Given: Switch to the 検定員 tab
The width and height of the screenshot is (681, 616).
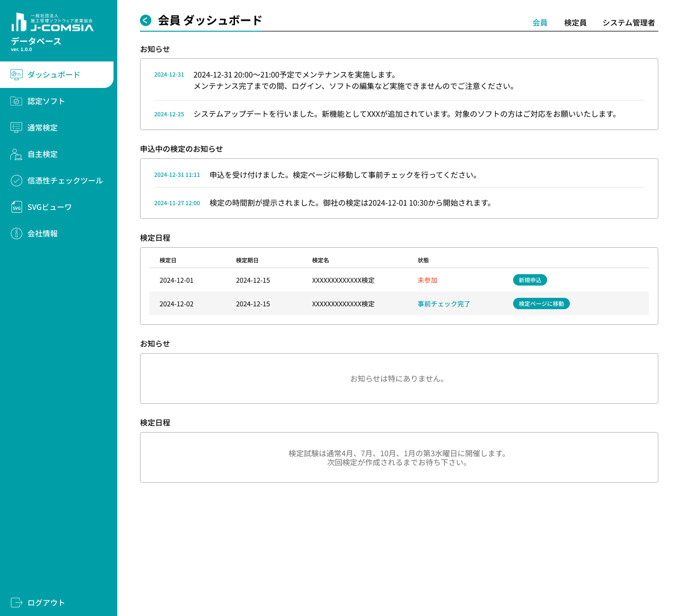Looking at the screenshot, I should coord(575,23).
